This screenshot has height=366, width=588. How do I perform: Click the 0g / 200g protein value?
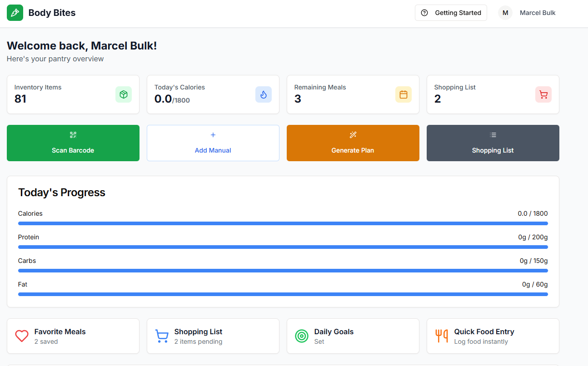pos(533,237)
